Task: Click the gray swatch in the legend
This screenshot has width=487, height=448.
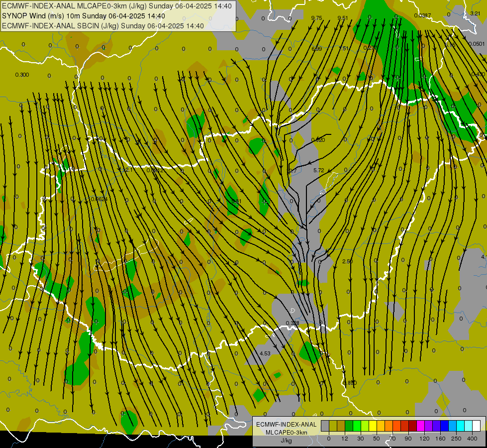Action: click(325, 426)
